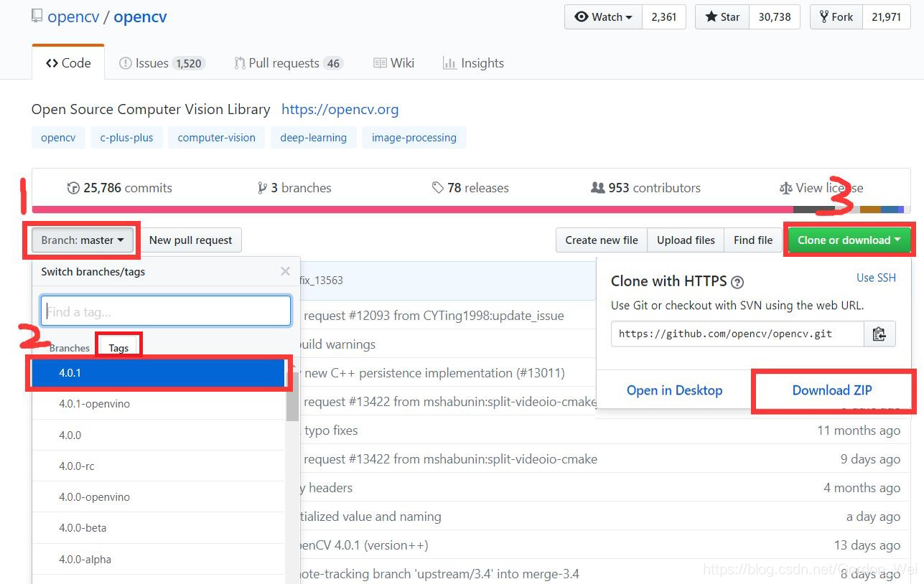Viewport: 924px width, 584px height.
Task: View license via the scales icon
Action: [786, 187]
